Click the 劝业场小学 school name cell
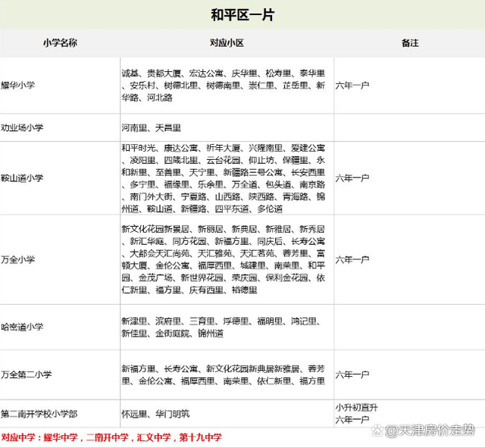Viewport: 485px width, 448px height. 23,128
